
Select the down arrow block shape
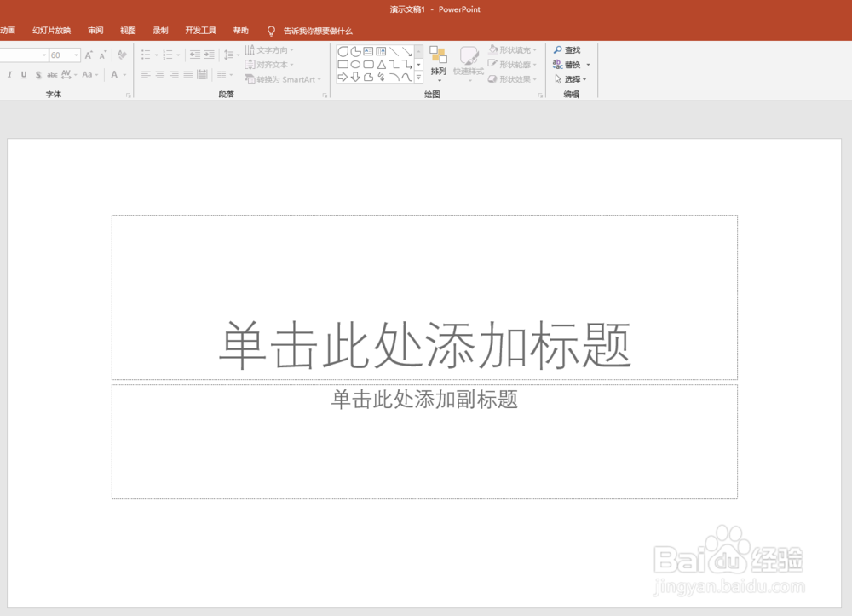356,78
